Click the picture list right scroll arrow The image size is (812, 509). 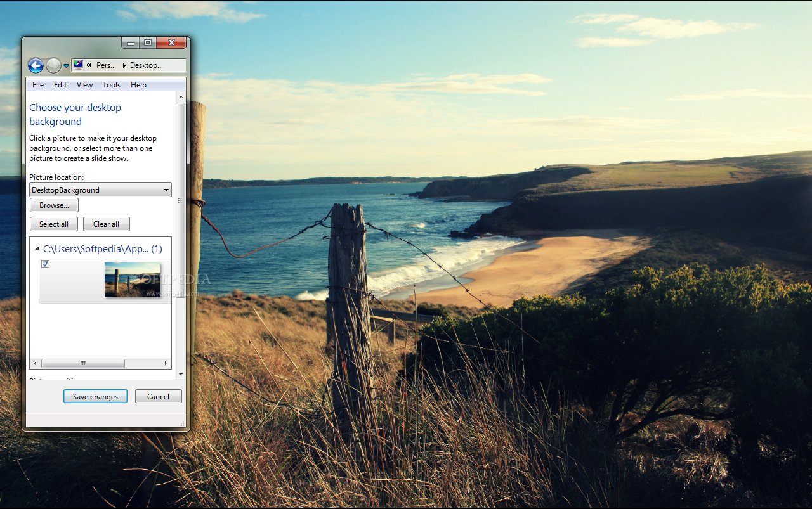click(x=166, y=364)
